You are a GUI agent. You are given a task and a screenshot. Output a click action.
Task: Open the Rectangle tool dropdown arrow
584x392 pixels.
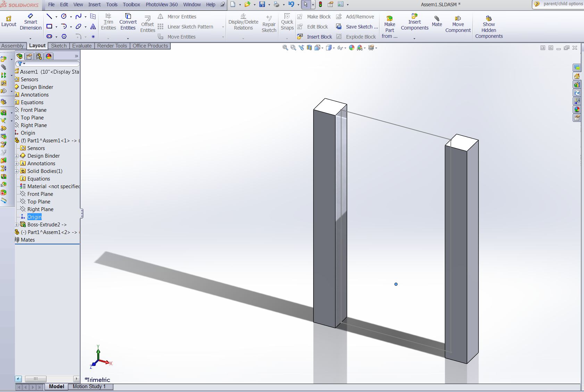click(x=56, y=27)
